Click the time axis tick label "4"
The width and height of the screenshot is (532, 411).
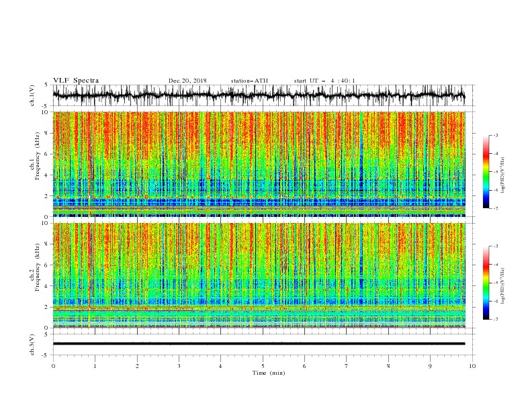tap(221, 366)
